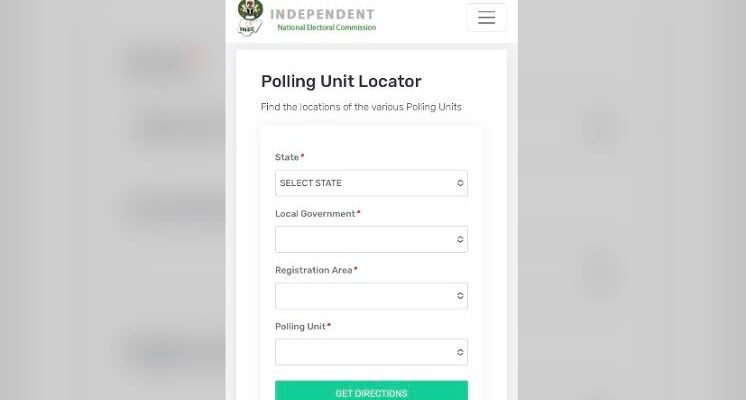This screenshot has width=746, height=400.
Task: Open the hamburger navigation menu
Action: coord(486,18)
